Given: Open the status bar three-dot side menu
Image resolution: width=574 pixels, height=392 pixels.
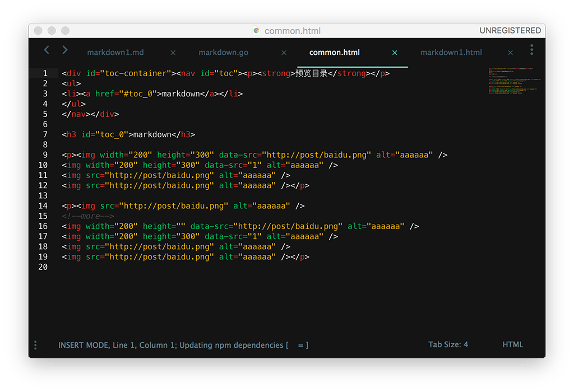Looking at the screenshot, I should [35, 346].
